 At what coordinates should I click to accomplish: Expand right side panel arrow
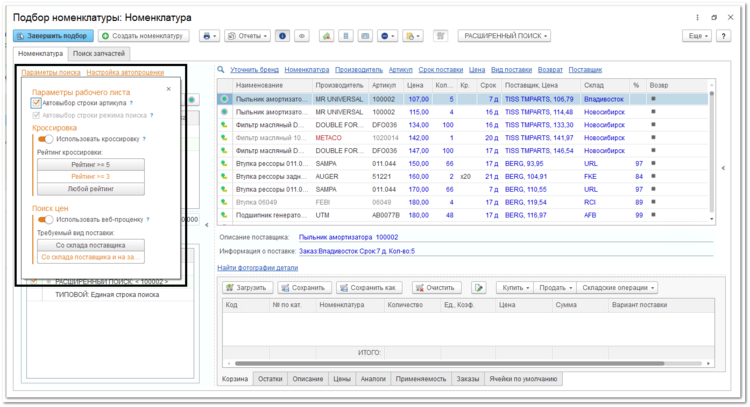point(723,168)
